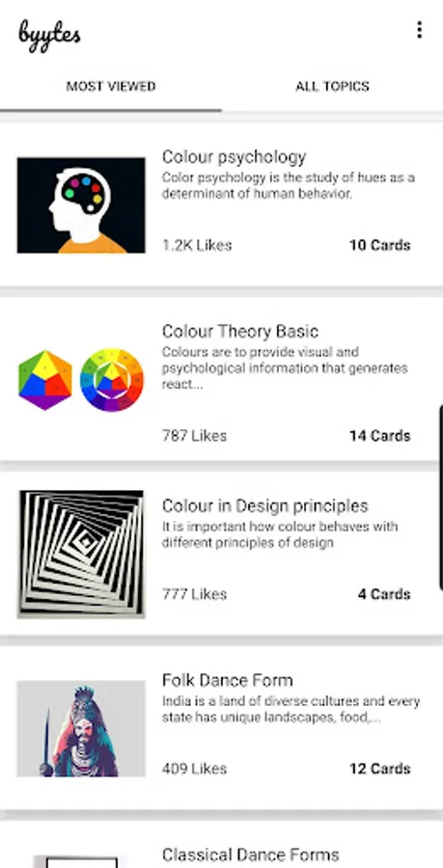The width and height of the screenshot is (443, 868).
Task: View the 10 Cards label
Action: coord(380,245)
